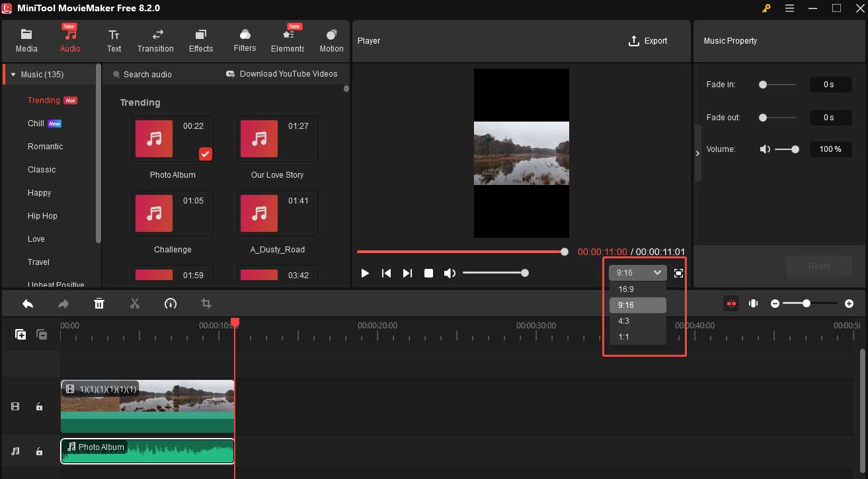Click the timeline zoom in plus icon

coord(849,303)
